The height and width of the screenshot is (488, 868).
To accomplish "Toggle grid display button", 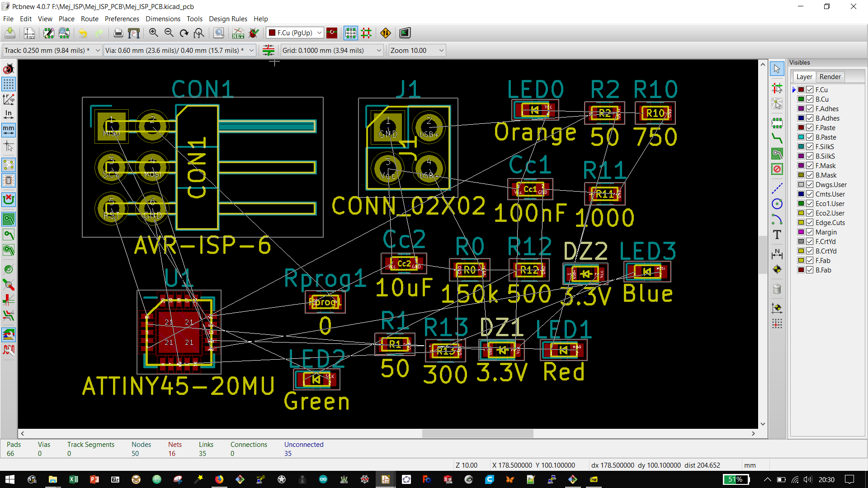I will pyautogui.click(x=9, y=84).
